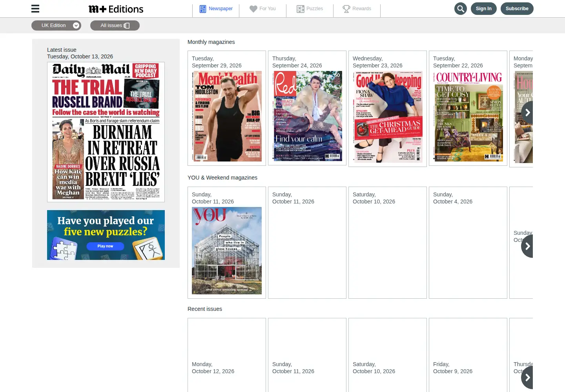This screenshot has height=392, width=565.
Task: Open the UK Edition dropdown
Action: pos(56,25)
